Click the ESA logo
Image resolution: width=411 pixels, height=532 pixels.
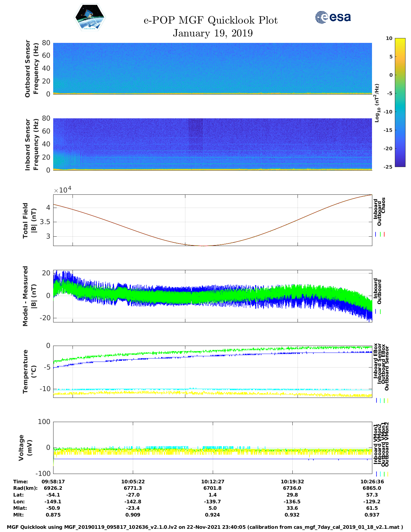pos(333,17)
